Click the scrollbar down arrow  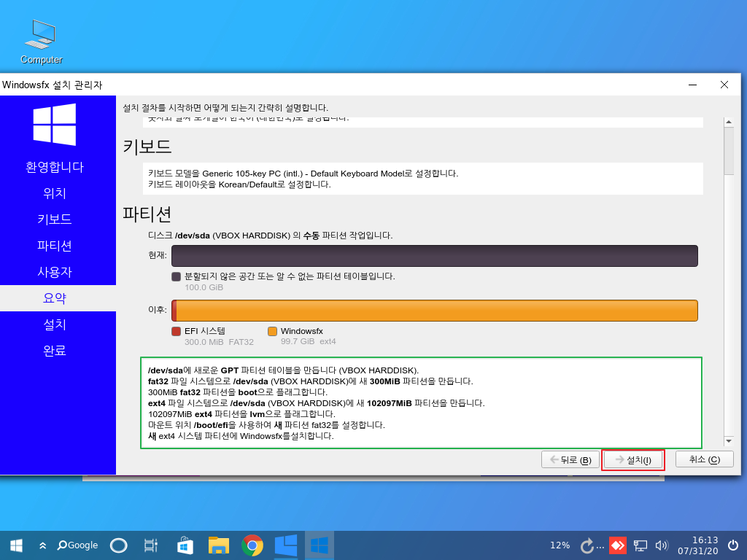click(x=729, y=441)
